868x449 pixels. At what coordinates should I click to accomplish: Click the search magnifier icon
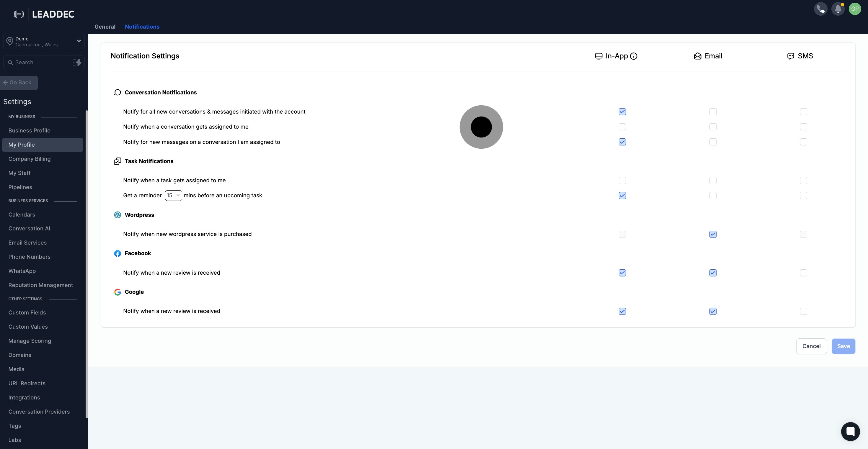[x=10, y=63]
